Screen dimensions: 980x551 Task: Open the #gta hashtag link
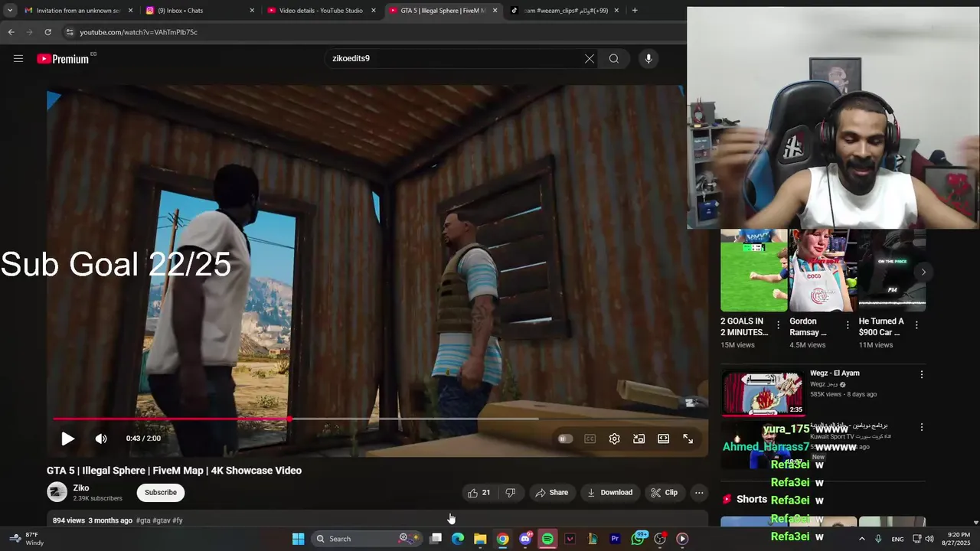coord(143,520)
